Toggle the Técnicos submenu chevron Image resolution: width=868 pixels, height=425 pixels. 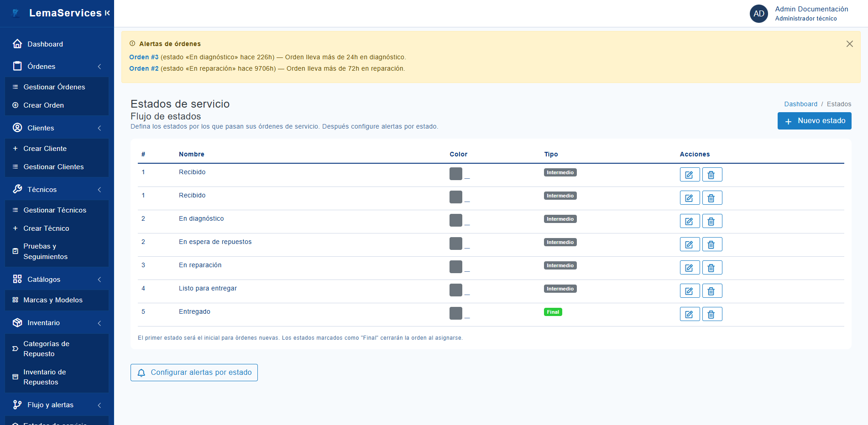coord(99,190)
